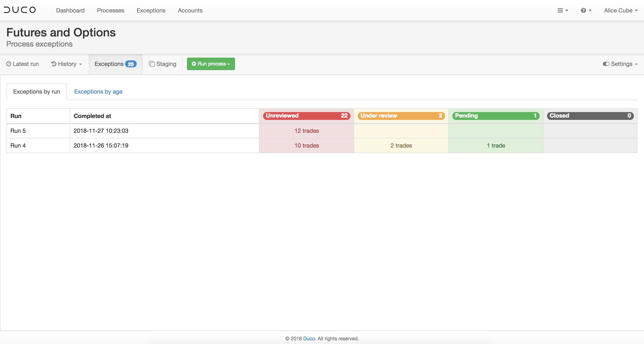
Task: Click the Run 5 row label
Action: (18, 131)
